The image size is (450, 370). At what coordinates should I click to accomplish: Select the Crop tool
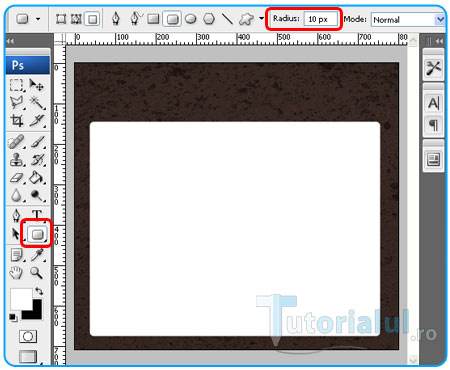coord(16,120)
